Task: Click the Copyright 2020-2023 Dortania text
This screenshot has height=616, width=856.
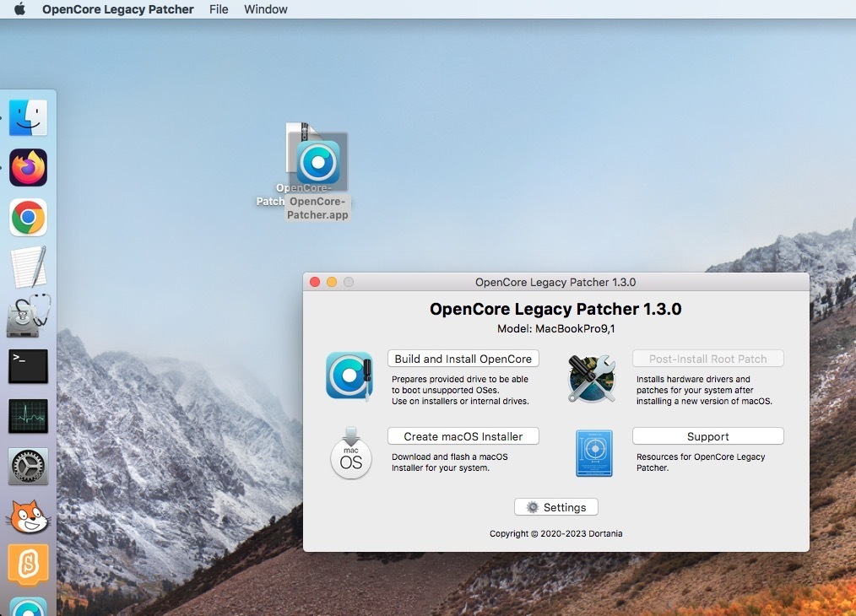Action: pyautogui.click(x=555, y=533)
